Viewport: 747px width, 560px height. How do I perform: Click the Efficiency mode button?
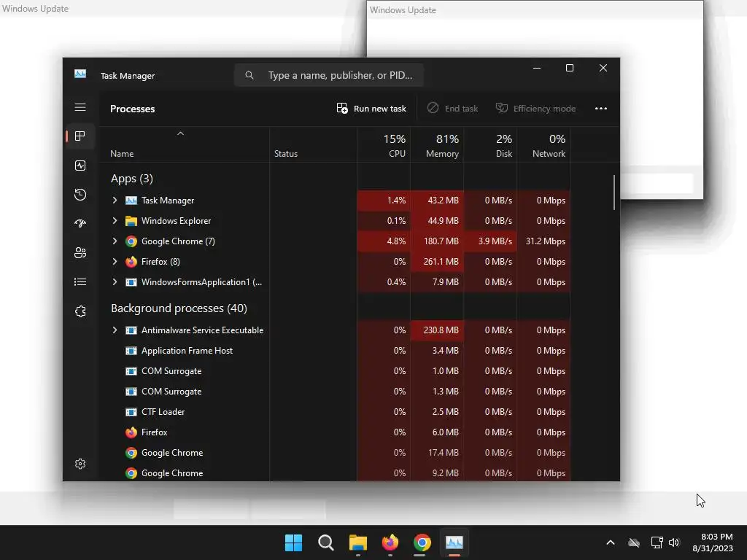pos(536,109)
